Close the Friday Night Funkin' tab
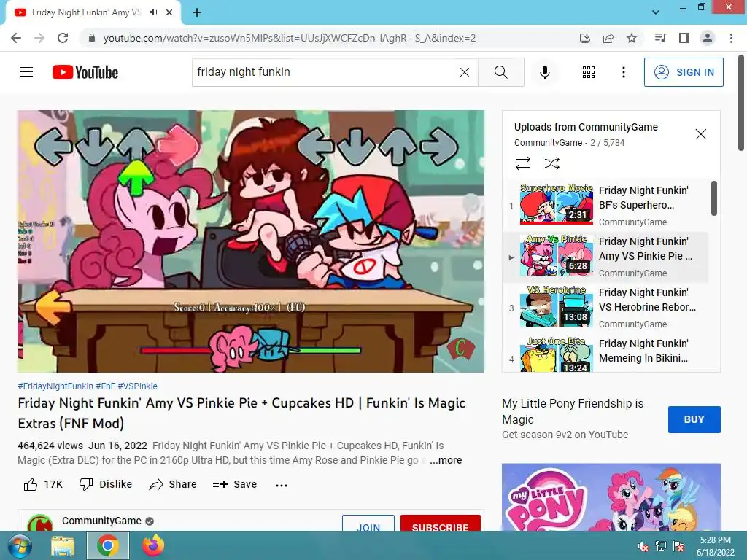 pos(169,12)
